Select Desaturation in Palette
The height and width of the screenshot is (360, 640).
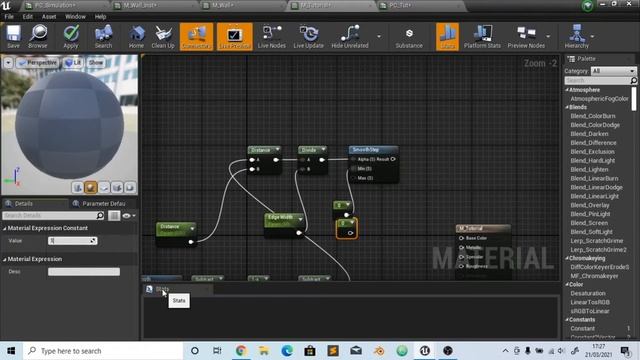point(588,293)
